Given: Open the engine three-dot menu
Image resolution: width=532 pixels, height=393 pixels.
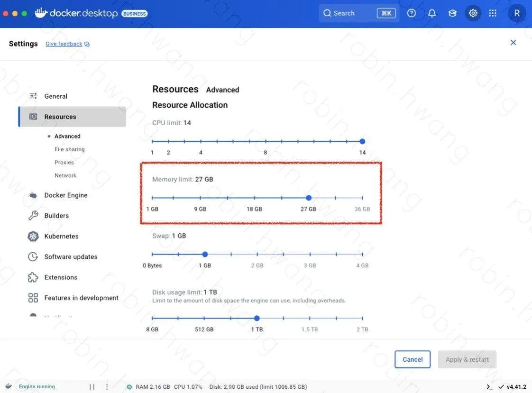Looking at the screenshot, I should [x=107, y=386].
